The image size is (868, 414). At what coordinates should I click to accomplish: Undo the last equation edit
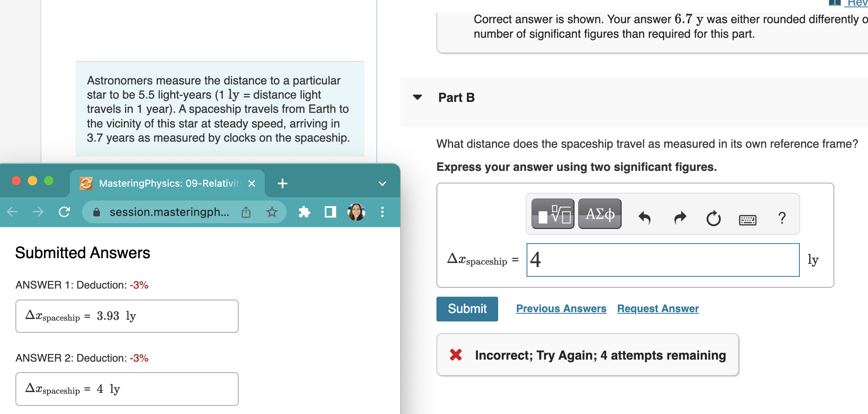pos(644,218)
